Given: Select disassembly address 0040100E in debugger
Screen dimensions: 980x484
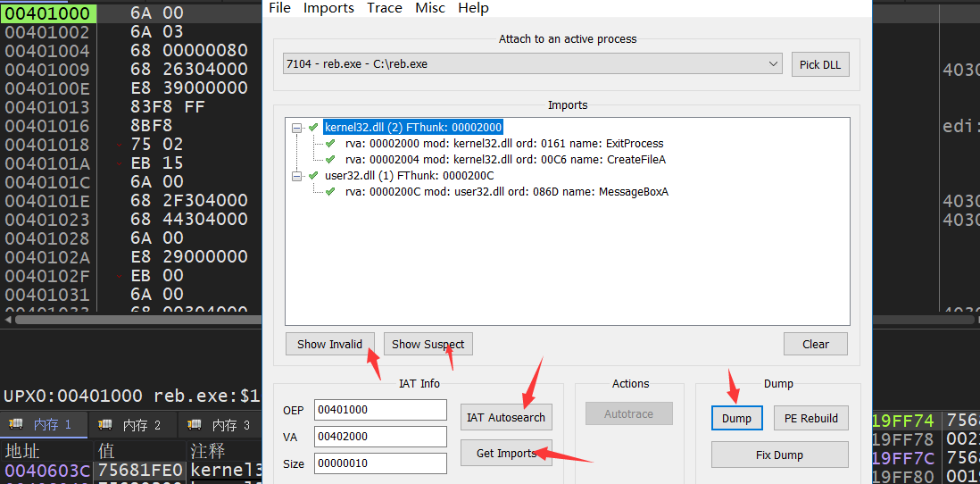Looking at the screenshot, I should coord(47,88).
